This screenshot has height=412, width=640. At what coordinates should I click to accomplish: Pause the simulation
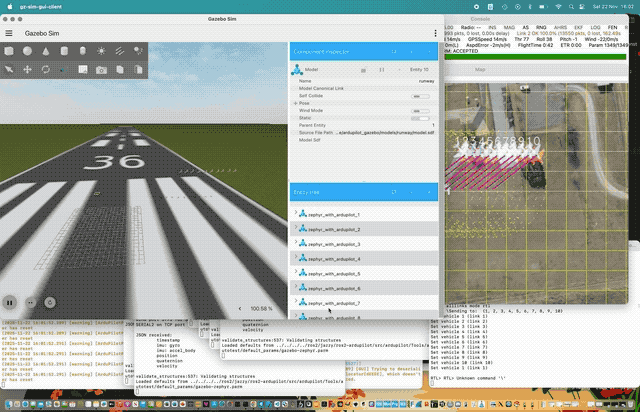tap(11, 301)
